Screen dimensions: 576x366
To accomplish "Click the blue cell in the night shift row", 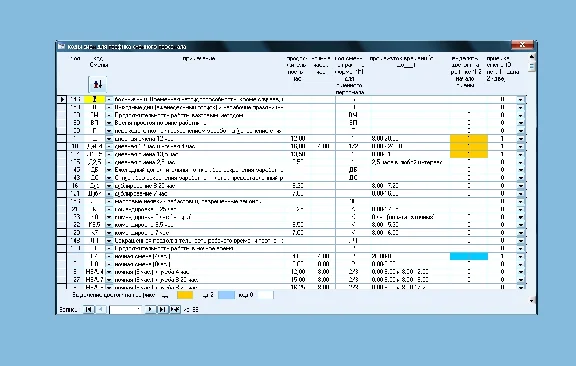I will [469, 256].
